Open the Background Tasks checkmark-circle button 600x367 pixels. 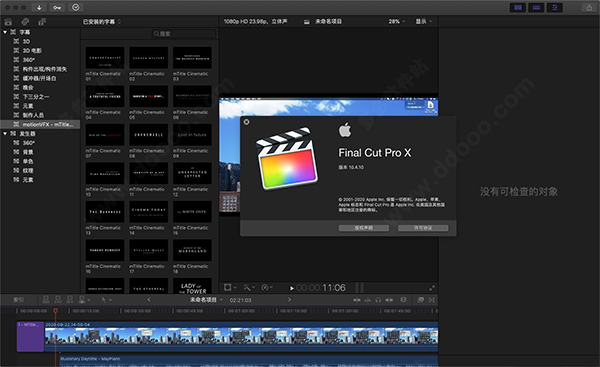76,7
